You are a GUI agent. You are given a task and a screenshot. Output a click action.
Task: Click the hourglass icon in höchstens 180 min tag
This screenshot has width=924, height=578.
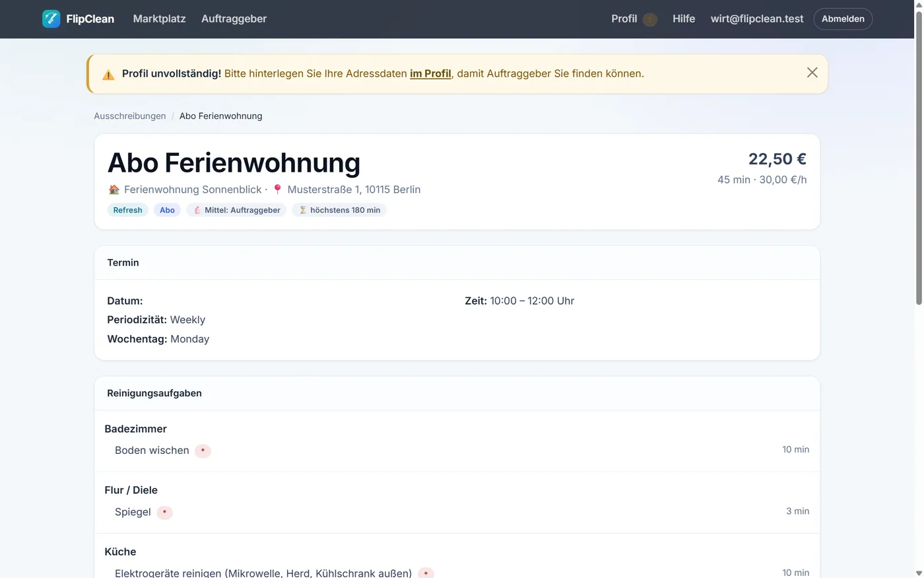click(x=303, y=210)
